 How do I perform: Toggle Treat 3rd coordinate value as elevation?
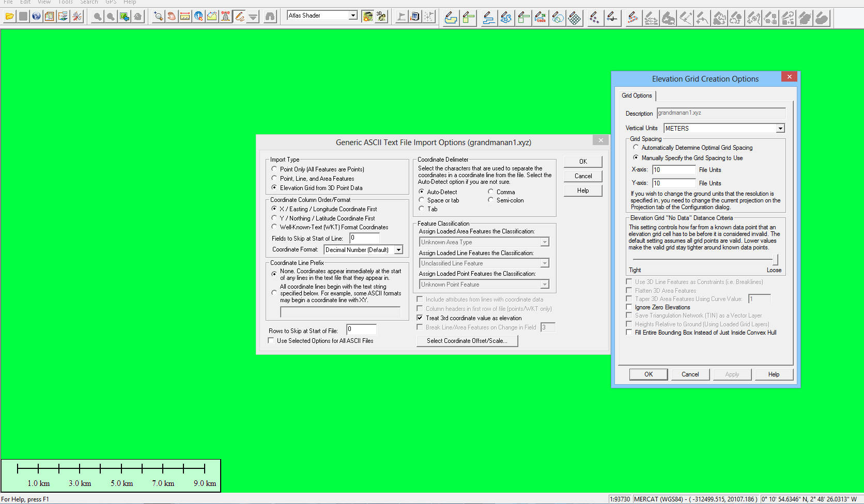coord(420,318)
